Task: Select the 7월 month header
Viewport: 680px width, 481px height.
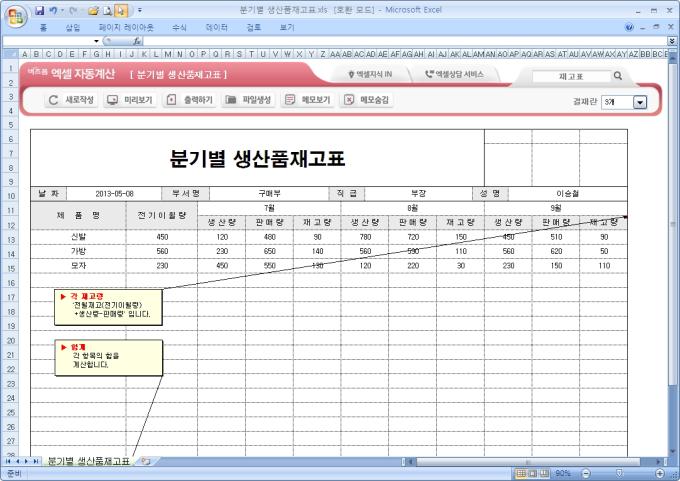Action: coord(269,208)
